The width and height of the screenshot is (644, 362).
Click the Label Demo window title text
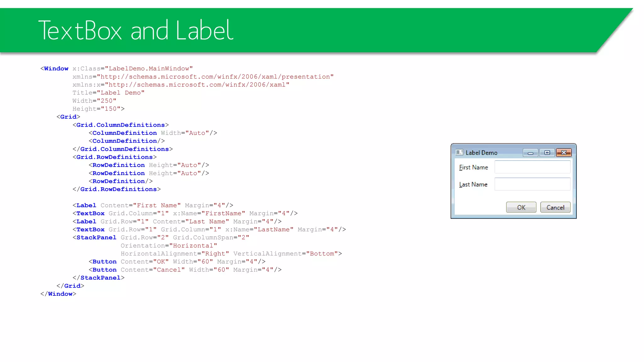coord(481,153)
